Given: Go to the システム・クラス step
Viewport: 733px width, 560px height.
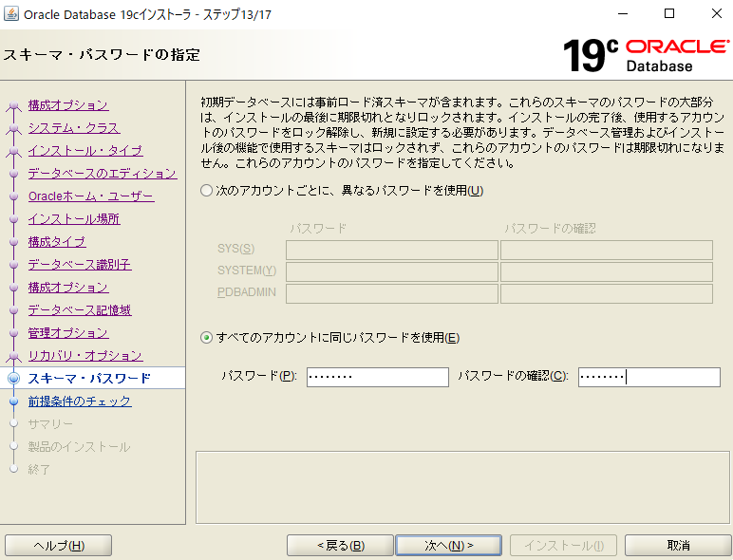Looking at the screenshot, I should [73, 127].
